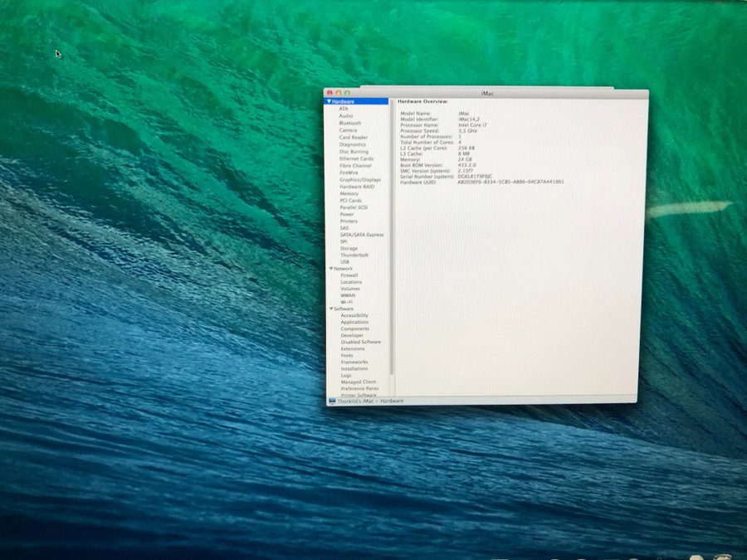The image size is (747, 560).
Task: Open Extensions under Software
Action: (353, 348)
